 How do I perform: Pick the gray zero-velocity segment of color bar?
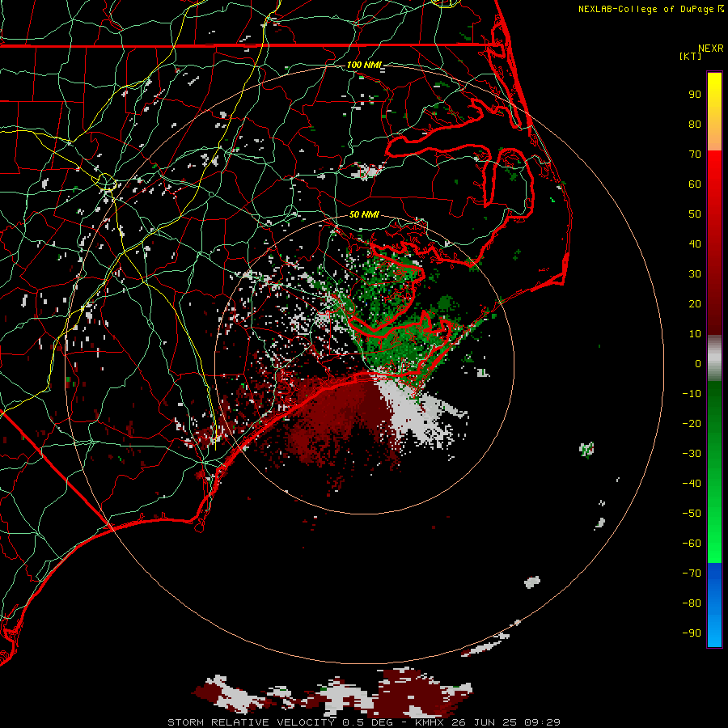click(x=714, y=358)
